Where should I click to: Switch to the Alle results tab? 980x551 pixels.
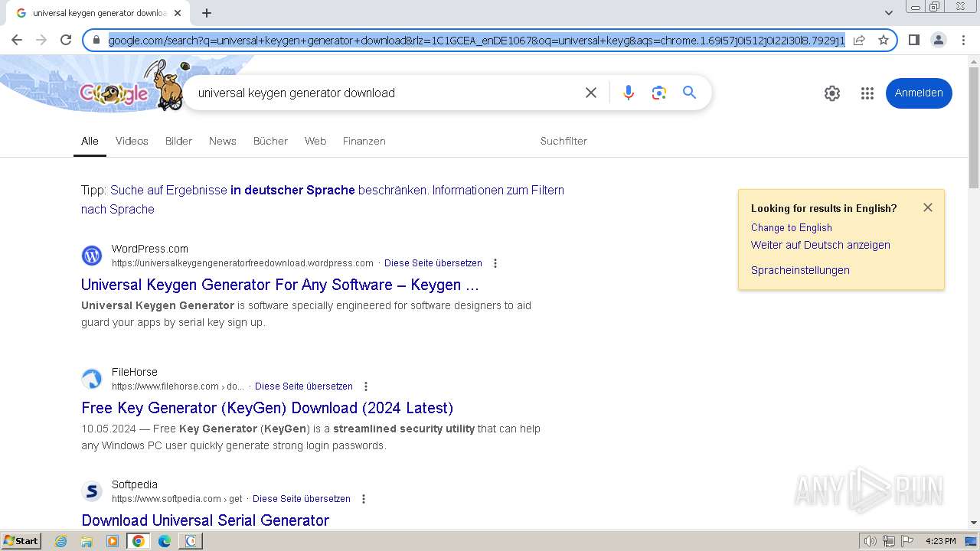coord(90,141)
